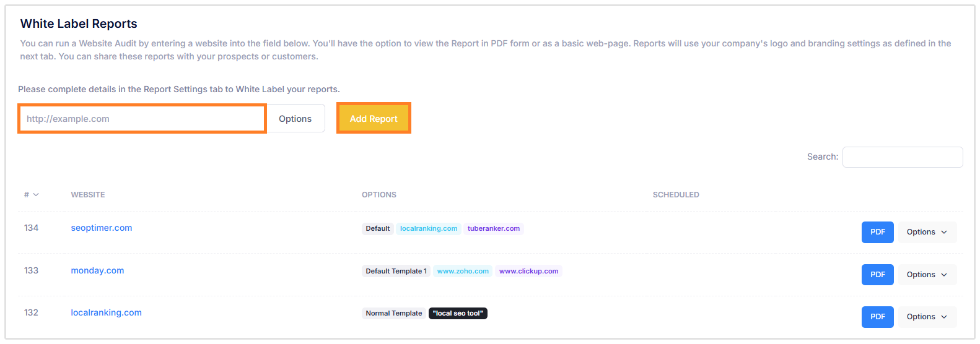Download PDF for the row 132 report
This screenshot has width=980, height=344.
[877, 317]
